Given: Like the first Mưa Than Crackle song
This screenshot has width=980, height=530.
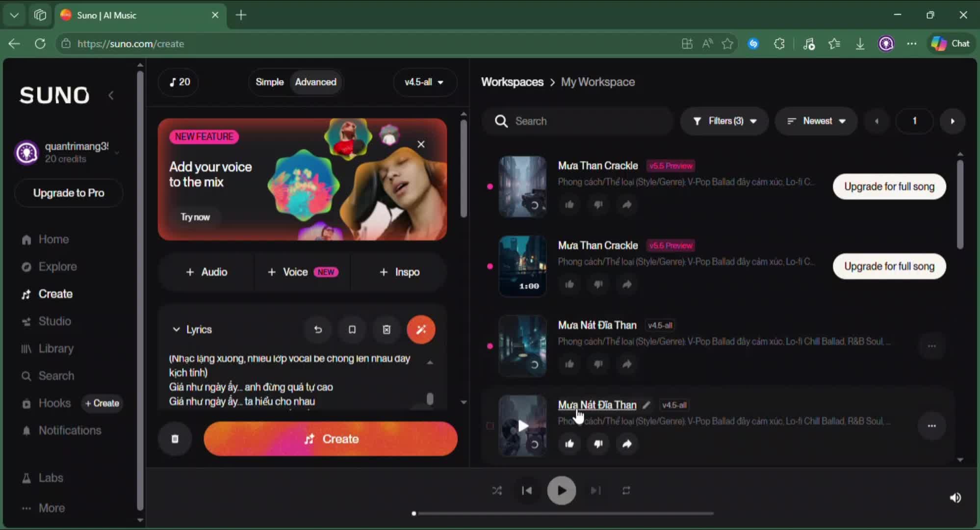Looking at the screenshot, I should [x=569, y=205].
